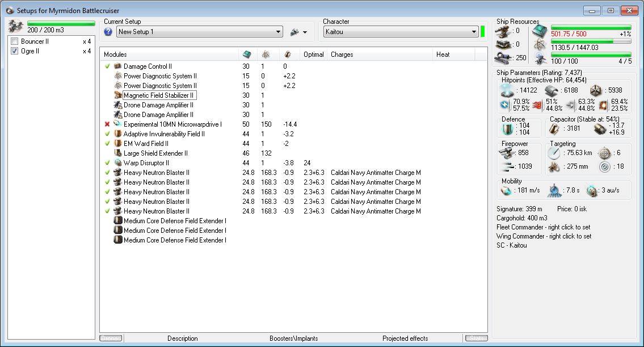This screenshot has height=347, width=644.
Task: Click the Fleet Commander right click to set line
Action: point(544,227)
